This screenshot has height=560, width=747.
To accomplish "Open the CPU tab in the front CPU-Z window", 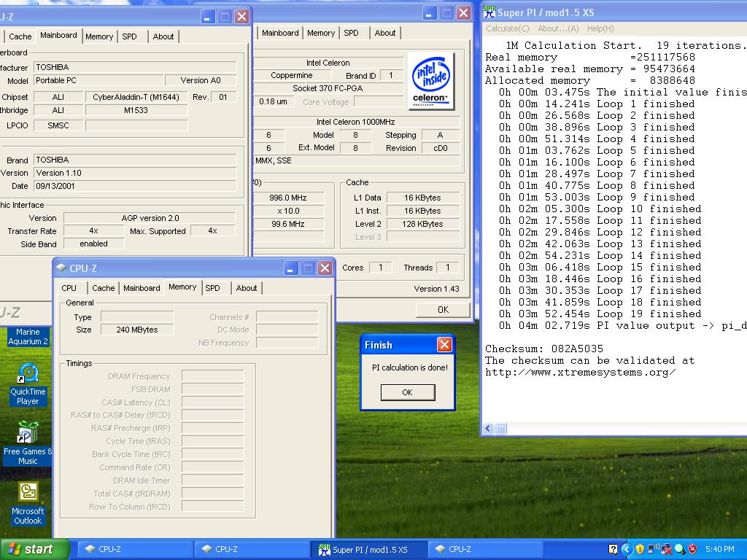I will (x=69, y=288).
